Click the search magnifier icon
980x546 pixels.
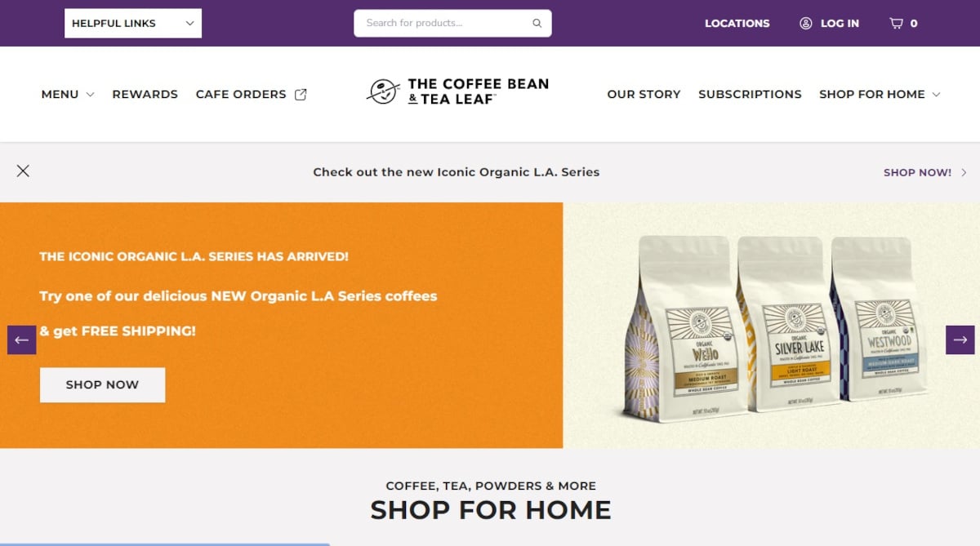tap(537, 23)
